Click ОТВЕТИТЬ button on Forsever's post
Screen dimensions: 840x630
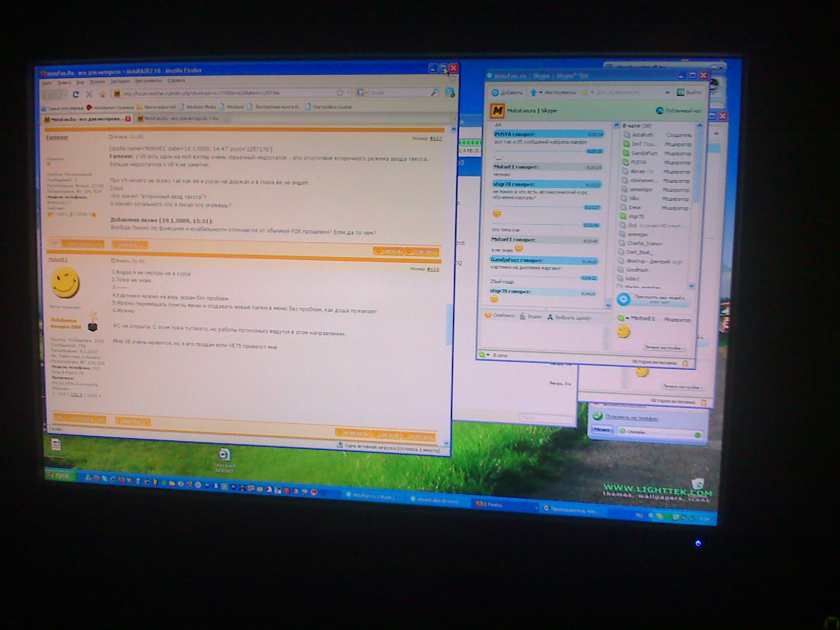click(421, 252)
